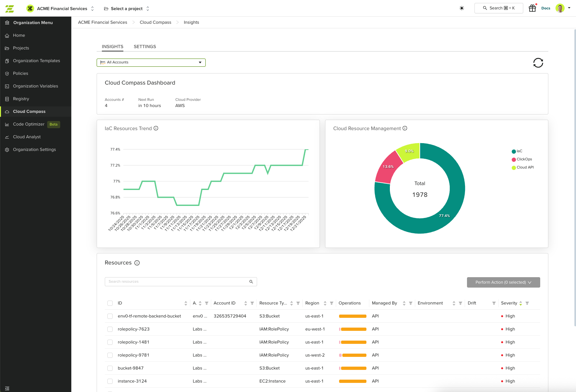Switch to the SETTINGS tab

point(145,47)
